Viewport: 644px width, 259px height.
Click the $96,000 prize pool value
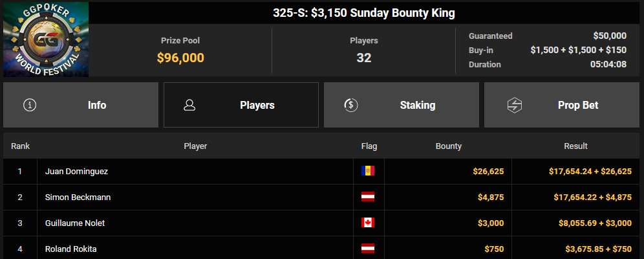(180, 58)
